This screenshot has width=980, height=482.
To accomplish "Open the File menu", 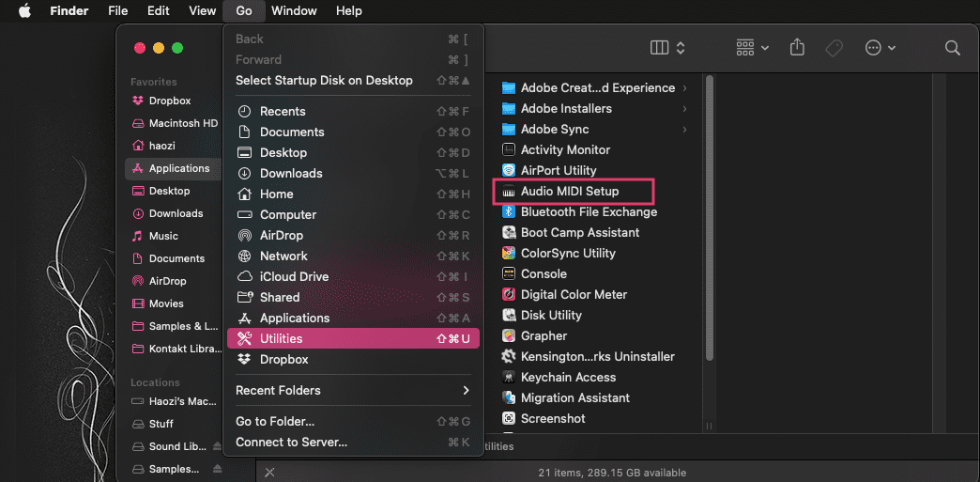I will [117, 10].
